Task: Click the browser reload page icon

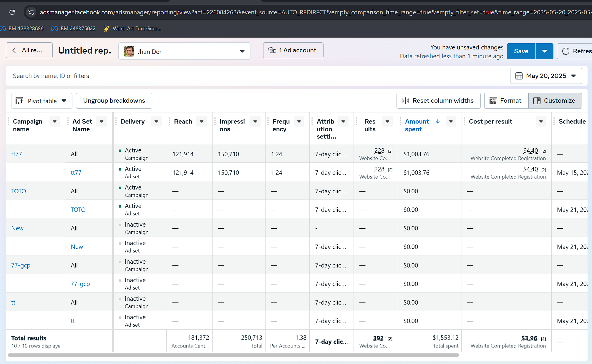Action: click(12, 12)
